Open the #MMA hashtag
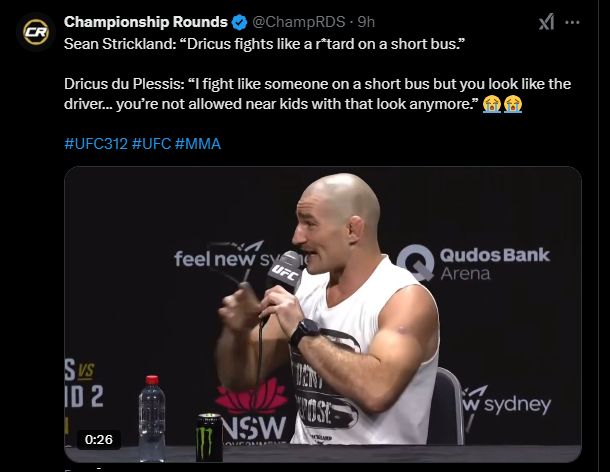The height and width of the screenshot is (472, 610). pos(198,144)
